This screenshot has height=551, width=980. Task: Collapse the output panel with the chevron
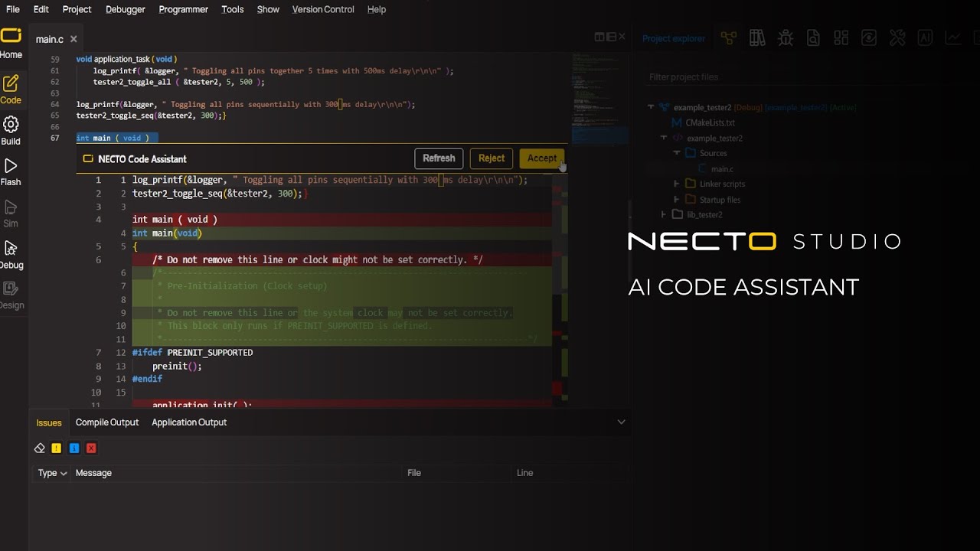(x=622, y=422)
